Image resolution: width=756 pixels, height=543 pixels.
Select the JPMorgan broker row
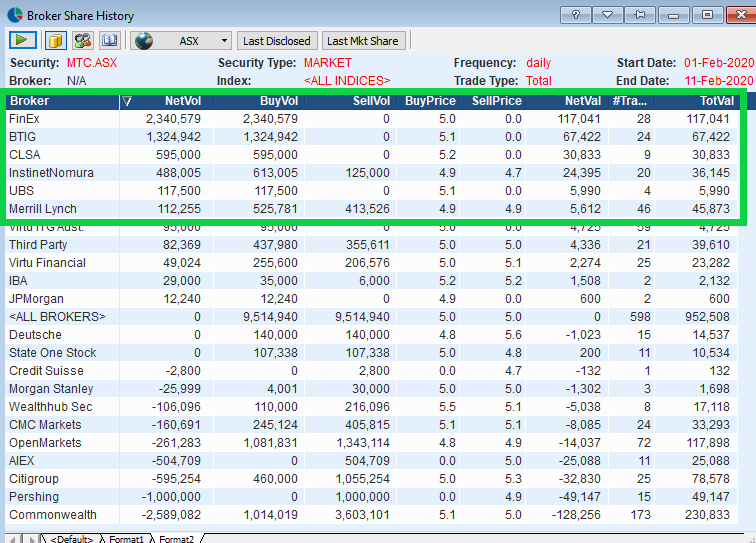372,299
